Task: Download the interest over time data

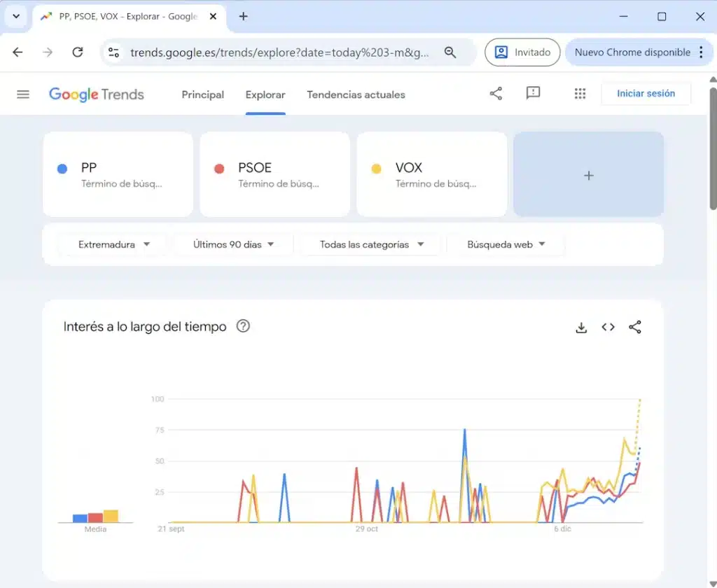Action: pos(581,327)
